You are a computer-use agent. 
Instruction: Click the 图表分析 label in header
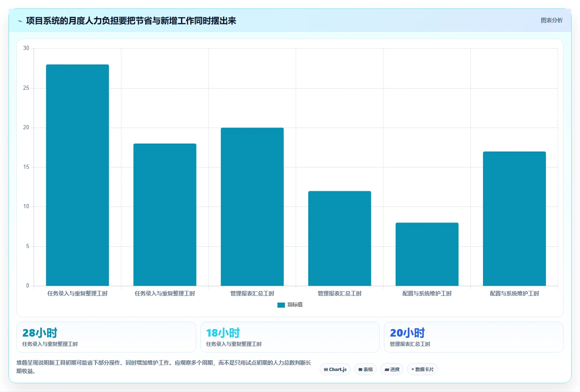[551, 20]
